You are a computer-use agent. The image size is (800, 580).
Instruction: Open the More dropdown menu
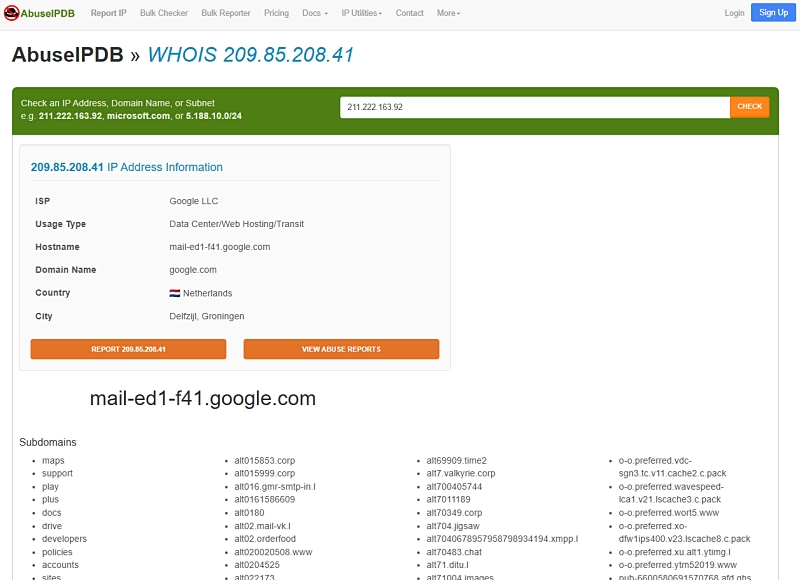click(448, 13)
